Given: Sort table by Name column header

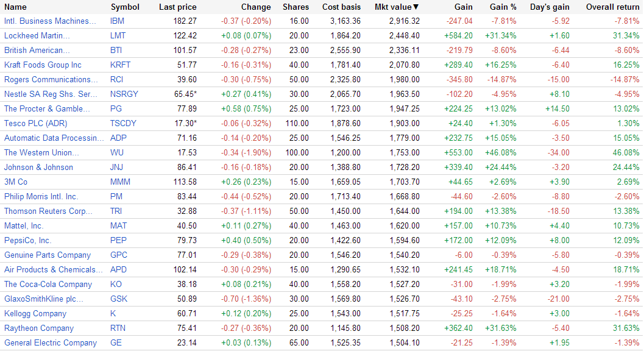Looking at the screenshot, I should pyautogui.click(x=15, y=7).
